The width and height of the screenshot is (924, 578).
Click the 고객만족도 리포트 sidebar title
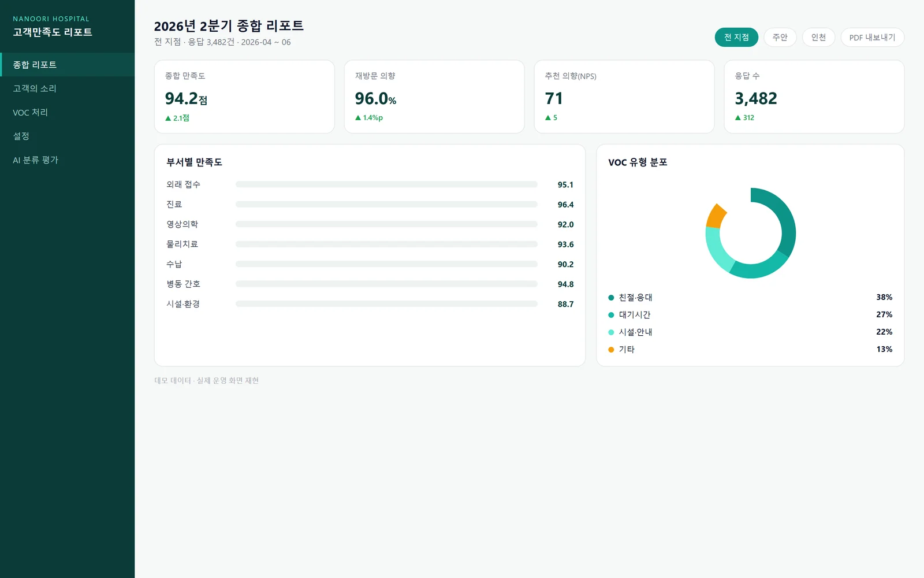pyautogui.click(x=53, y=32)
